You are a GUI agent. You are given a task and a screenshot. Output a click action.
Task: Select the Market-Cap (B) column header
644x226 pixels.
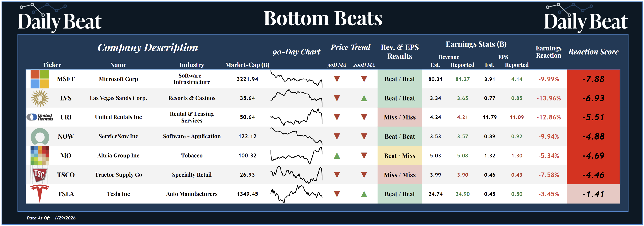click(x=247, y=65)
